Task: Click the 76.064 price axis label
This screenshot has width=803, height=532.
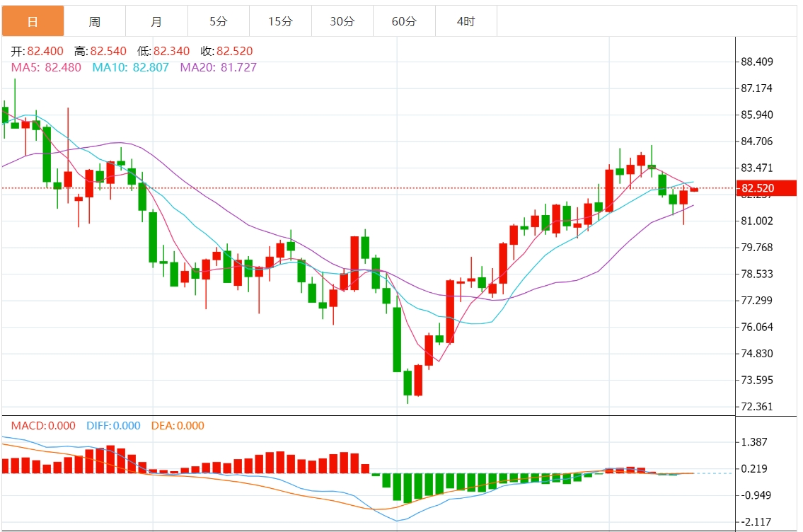Action: coord(757,327)
